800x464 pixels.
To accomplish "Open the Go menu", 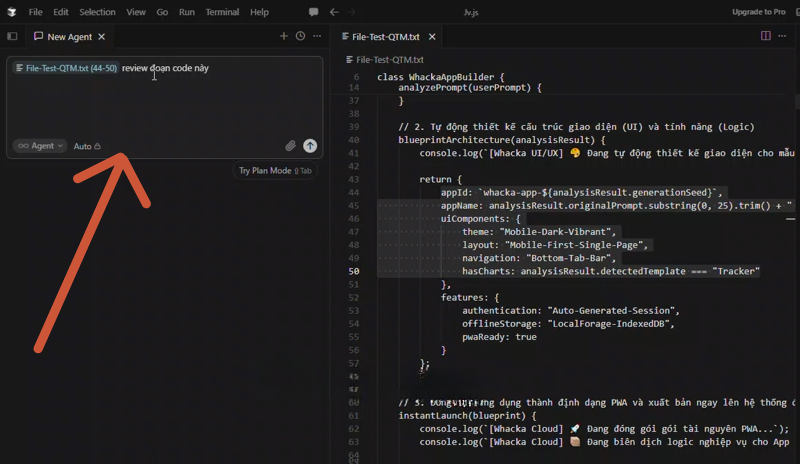I will point(162,12).
